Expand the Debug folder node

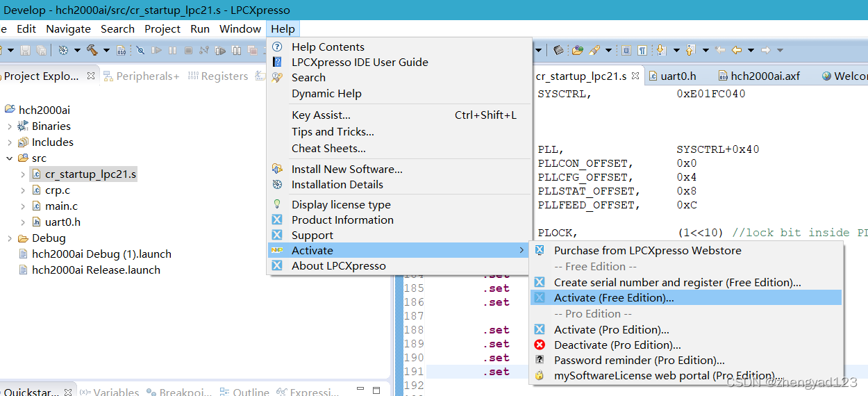click(x=9, y=238)
